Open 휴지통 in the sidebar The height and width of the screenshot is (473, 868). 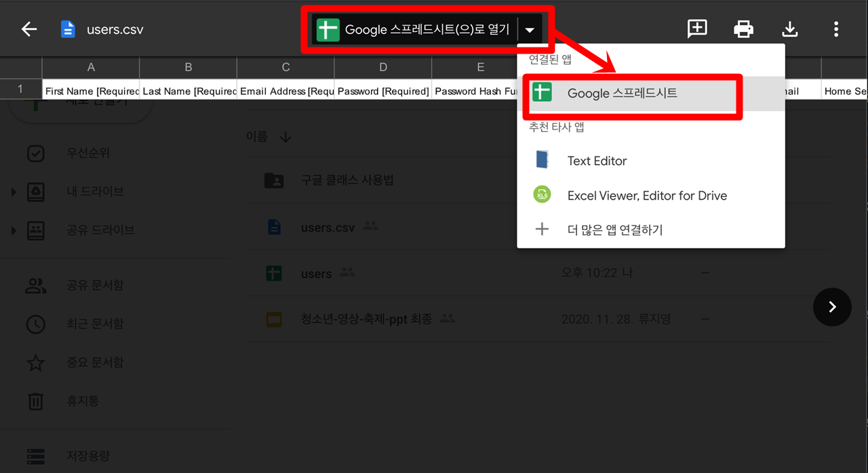(83, 402)
